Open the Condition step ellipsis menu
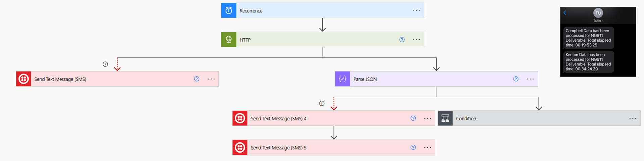This screenshot has width=644, height=161. (x=633, y=118)
